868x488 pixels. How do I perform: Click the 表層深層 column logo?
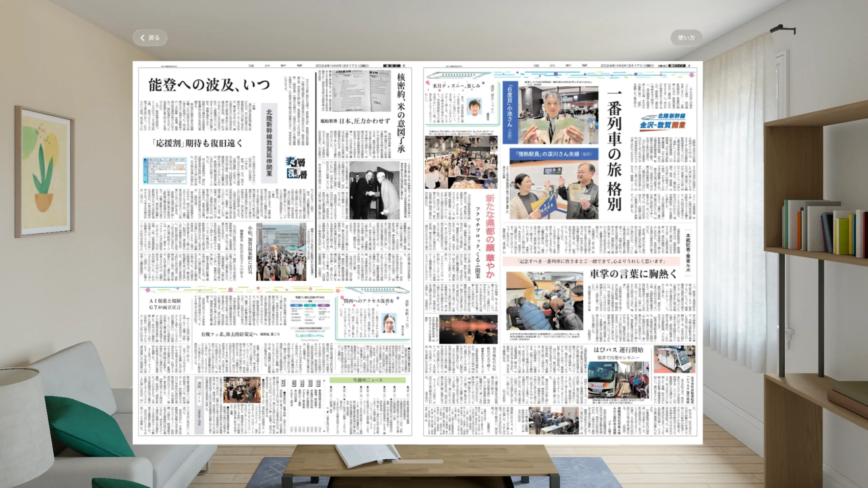[296, 167]
